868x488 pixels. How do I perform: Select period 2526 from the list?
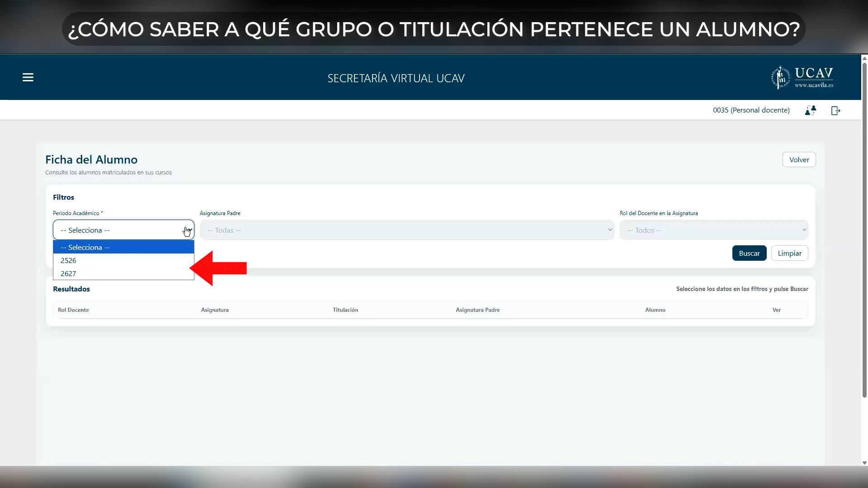pos(123,260)
